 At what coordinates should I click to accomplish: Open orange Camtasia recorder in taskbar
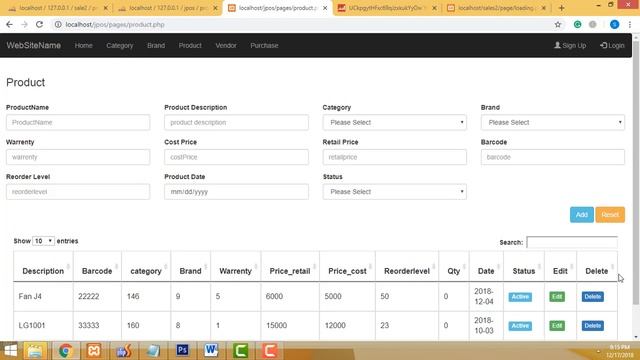(270, 351)
